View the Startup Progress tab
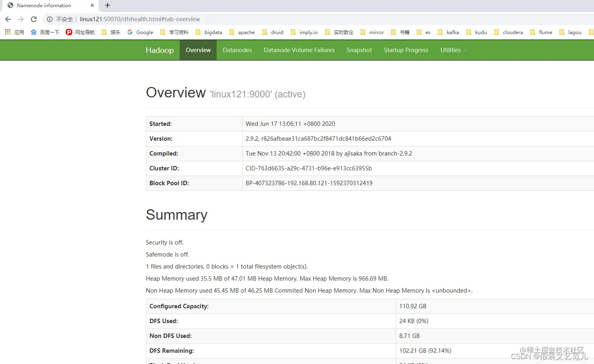The width and height of the screenshot is (594, 364). pyautogui.click(x=406, y=50)
